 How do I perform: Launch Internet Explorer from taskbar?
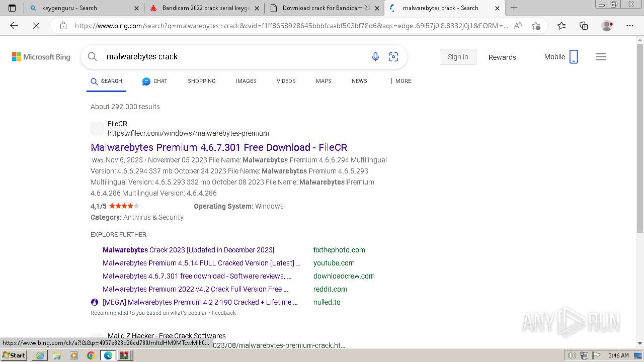click(40, 355)
